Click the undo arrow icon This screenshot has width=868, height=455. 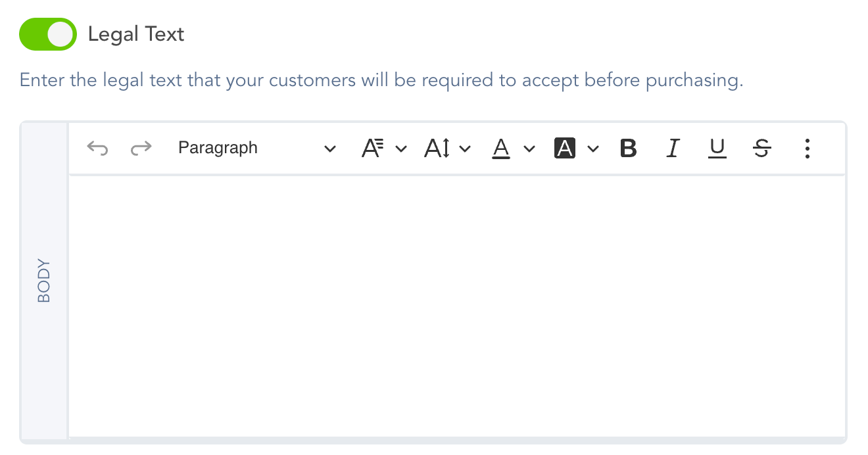coord(97,149)
